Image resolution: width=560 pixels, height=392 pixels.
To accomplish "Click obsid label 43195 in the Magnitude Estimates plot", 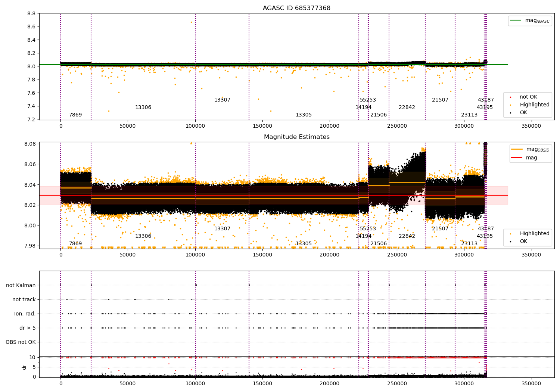I will click(x=485, y=236).
